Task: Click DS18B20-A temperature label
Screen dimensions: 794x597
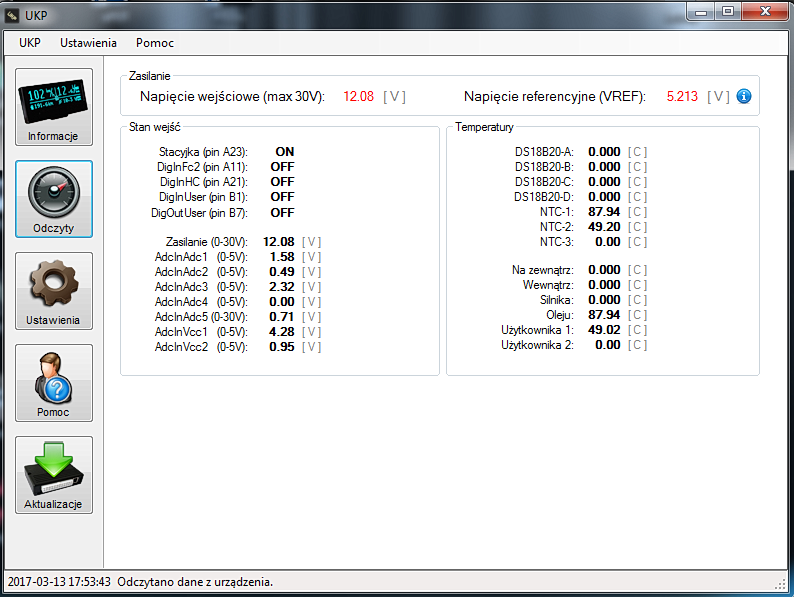Action: pos(544,152)
